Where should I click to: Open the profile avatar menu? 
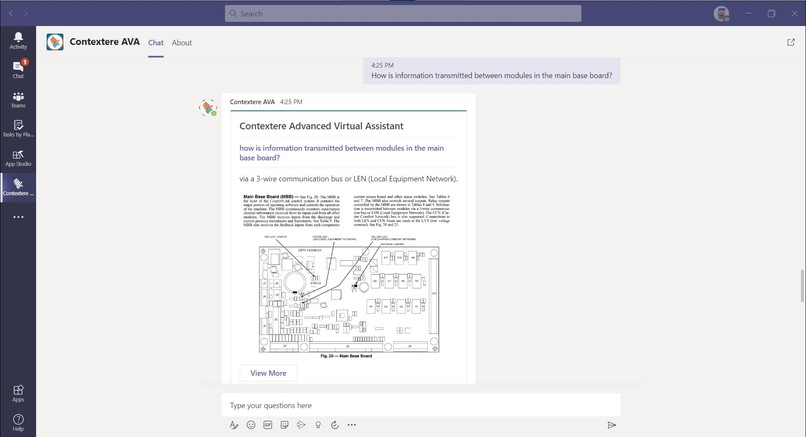point(721,14)
